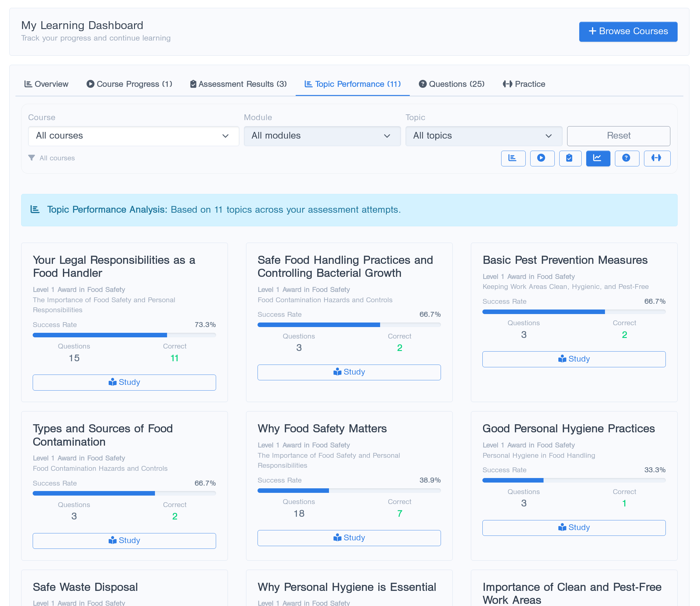Viewport: 700px width, 606px height.
Task: Open the All topics dropdown
Action: 484,136
